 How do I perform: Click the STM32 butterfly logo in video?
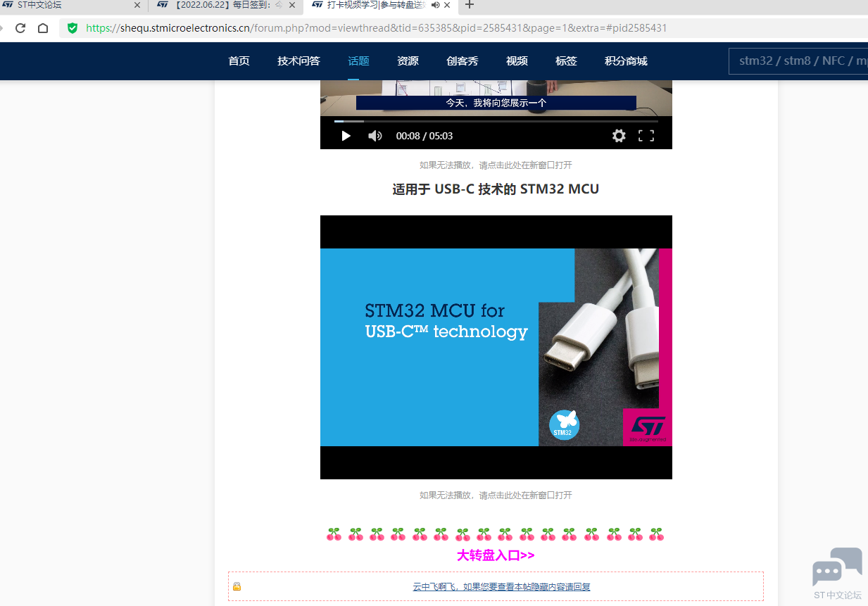[564, 425]
